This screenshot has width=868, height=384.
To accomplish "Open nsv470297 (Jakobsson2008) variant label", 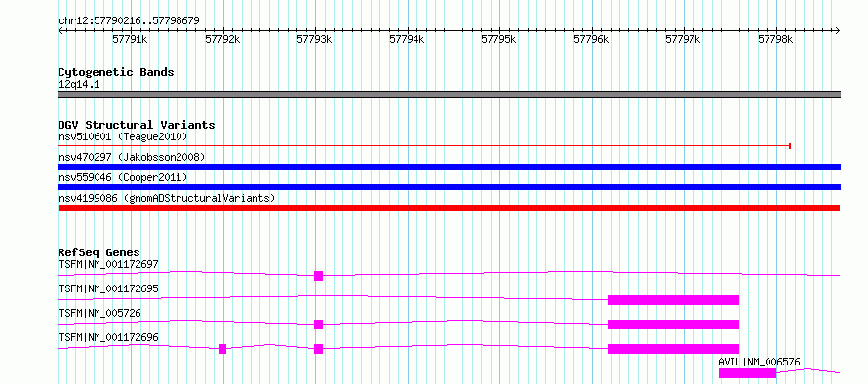I will pyautogui.click(x=132, y=157).
